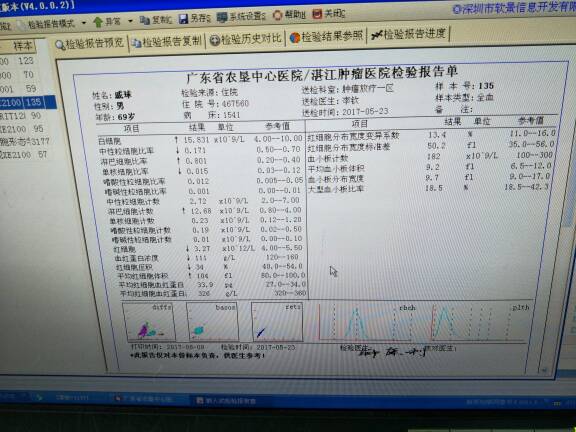Expand the 异常 dropdown arrow
Screen dimensions: 576x432
(x=130, y=21)
